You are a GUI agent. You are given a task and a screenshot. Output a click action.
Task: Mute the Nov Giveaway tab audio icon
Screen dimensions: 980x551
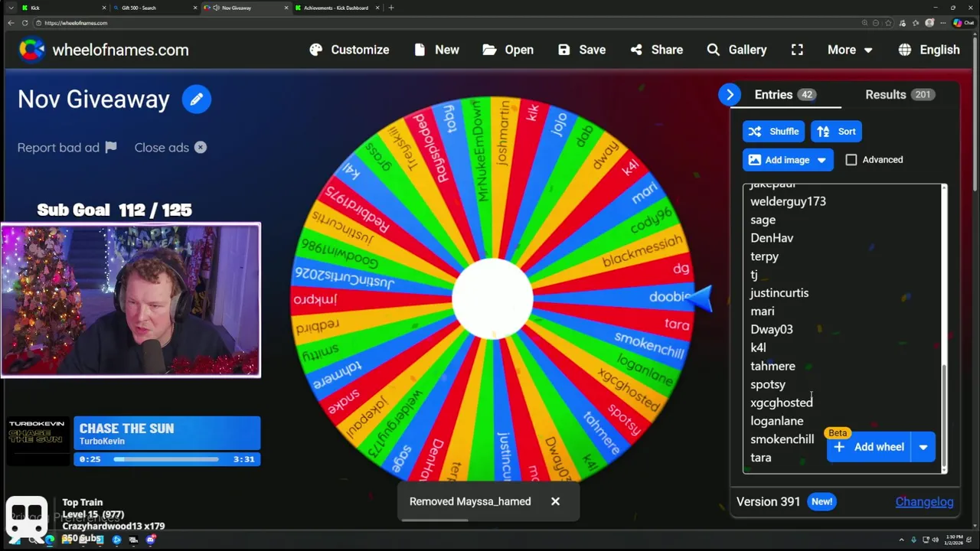point(216,8)
